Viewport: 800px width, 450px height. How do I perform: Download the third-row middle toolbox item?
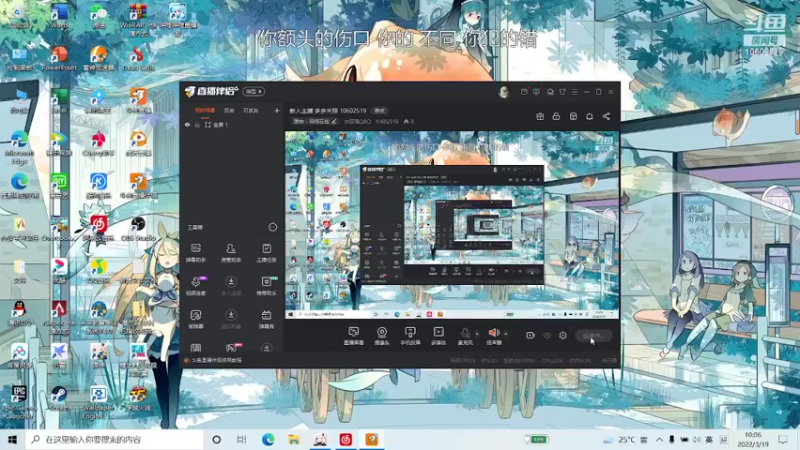231,319
